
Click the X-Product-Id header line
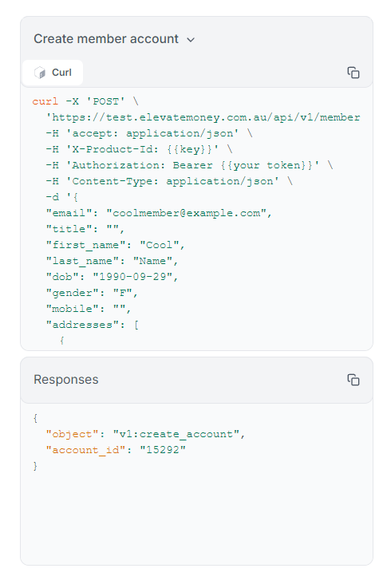(139, 149)
